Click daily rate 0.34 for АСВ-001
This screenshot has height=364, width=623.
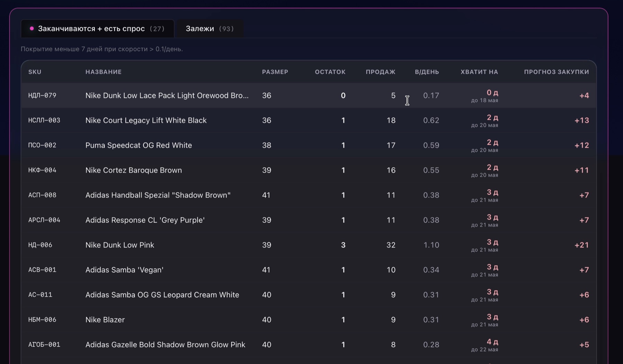(431, 270)
